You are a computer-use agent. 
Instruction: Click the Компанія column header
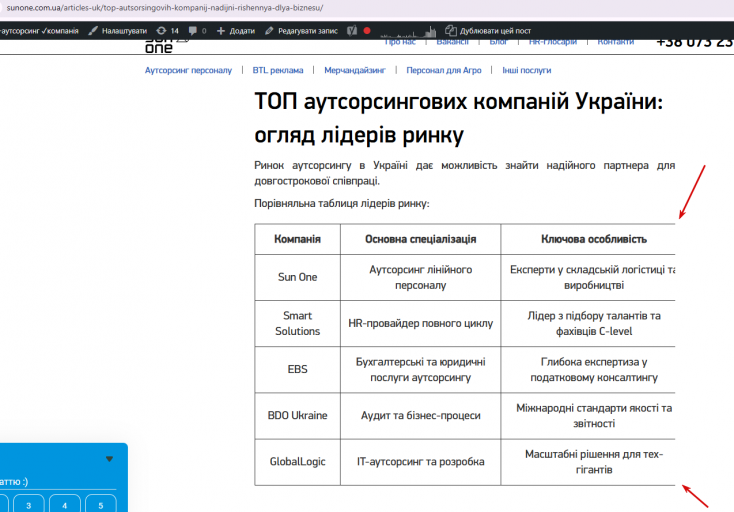coord(297,239)
